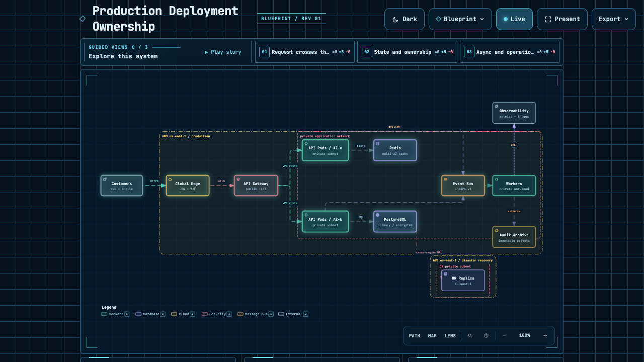Image resolution: width=644 pixels, height=362 pixels.
Task: Toggle the Dark theme button
Action: 405,19
